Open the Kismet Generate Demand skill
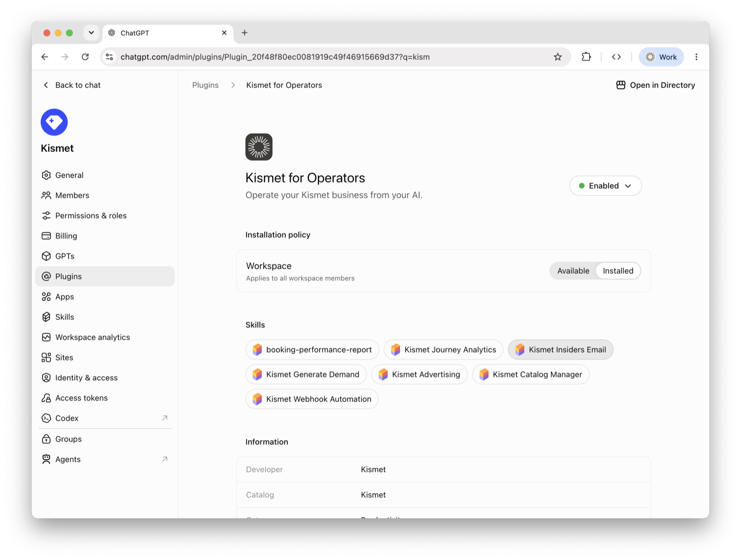This screenshot has height=560, width=741. 306,374
